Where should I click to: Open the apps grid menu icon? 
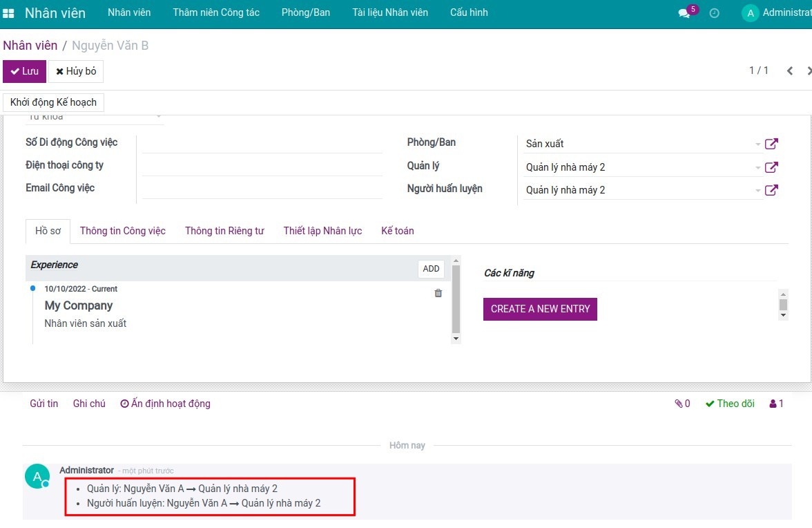pyautogui.click(x=9, y=13)
